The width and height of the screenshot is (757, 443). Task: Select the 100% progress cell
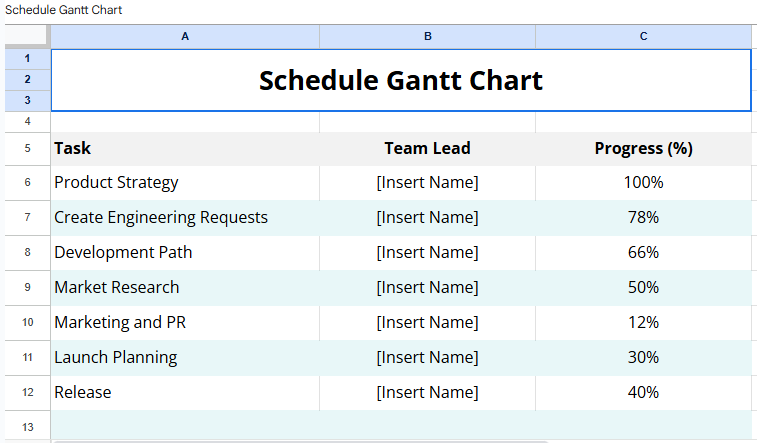coord(643,182)
